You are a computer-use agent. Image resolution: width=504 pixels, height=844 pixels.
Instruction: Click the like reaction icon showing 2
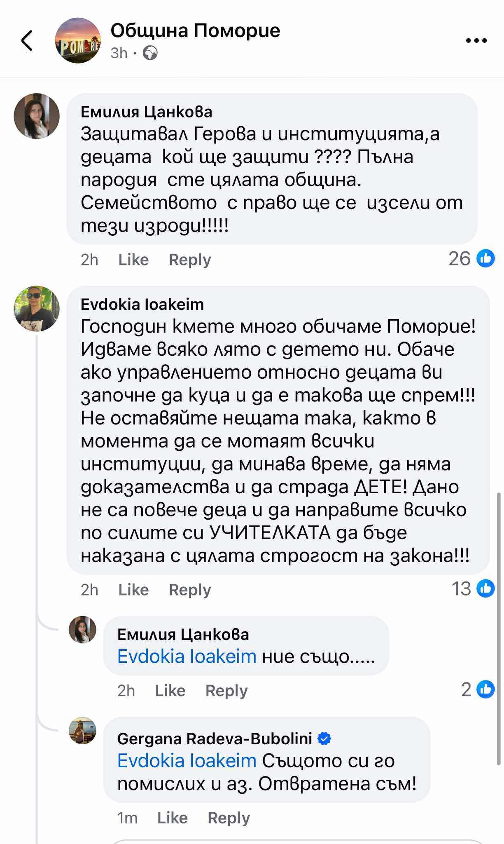[x=485, y=689]
